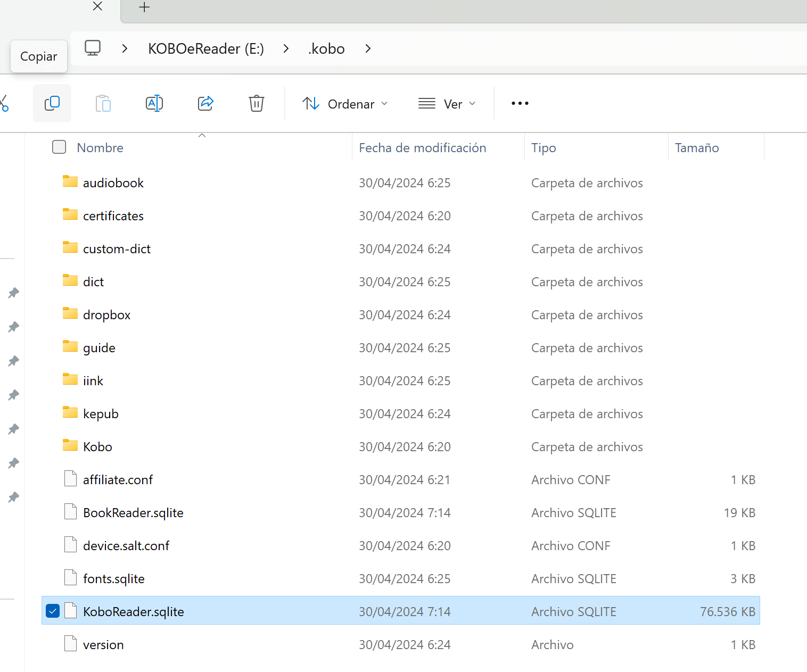Screen dimensions: 807x672
Task: Select device.salt.conf file name
Action: tap(126, 545)
